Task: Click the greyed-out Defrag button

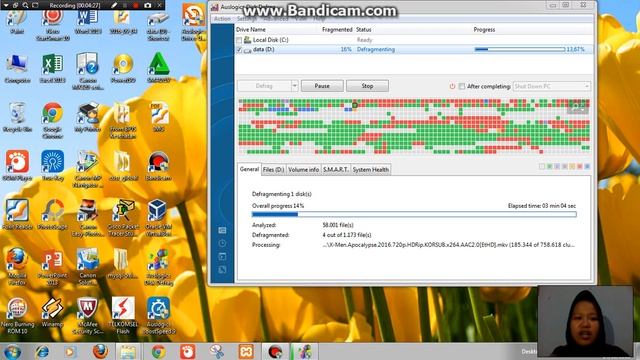Action: 264,86
